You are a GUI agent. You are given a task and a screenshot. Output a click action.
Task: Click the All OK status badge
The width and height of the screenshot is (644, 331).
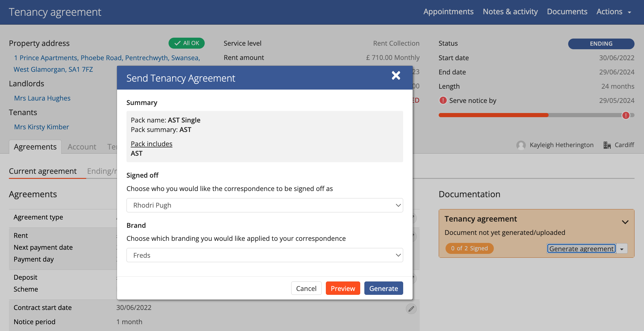tap(186, 43)
